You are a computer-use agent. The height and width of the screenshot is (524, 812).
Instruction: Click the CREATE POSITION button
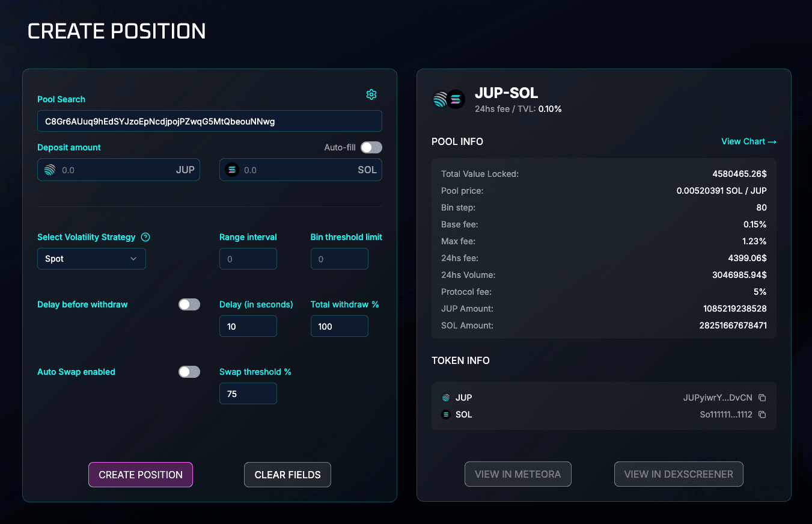click(x=141, y=475)
